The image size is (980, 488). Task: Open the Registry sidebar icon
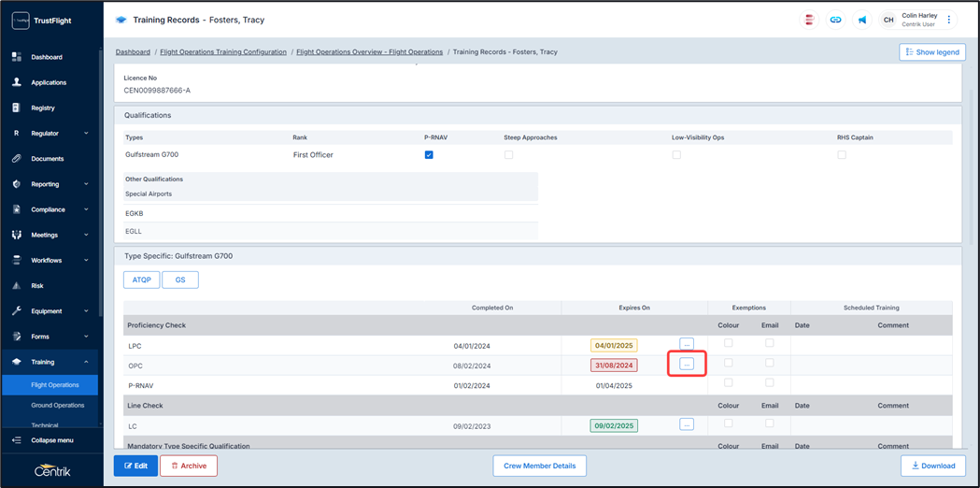[17, 108]
